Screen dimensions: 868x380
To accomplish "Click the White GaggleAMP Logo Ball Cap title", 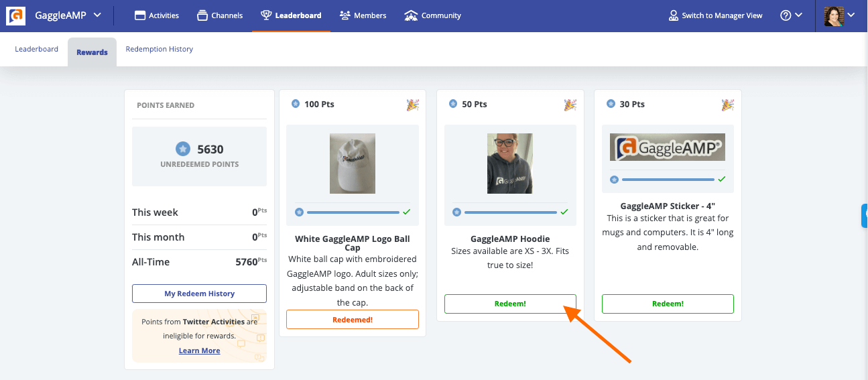I will coord(353,243).
